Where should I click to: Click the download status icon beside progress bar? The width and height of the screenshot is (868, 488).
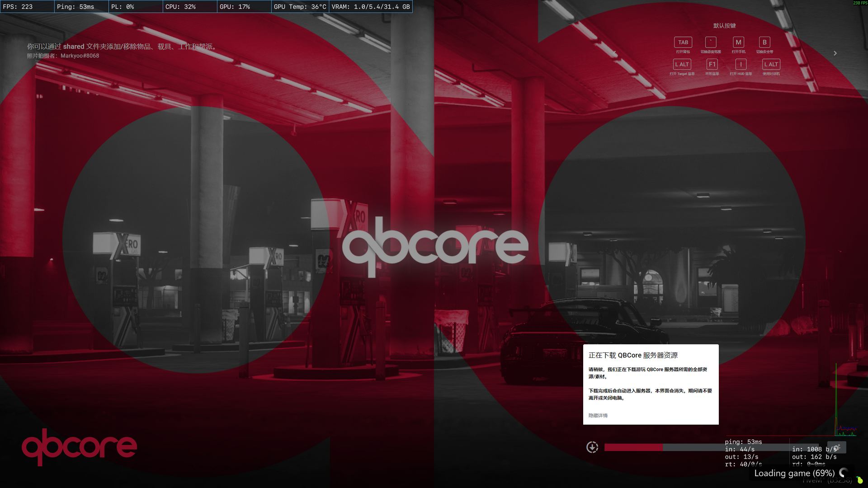[592, 447]
